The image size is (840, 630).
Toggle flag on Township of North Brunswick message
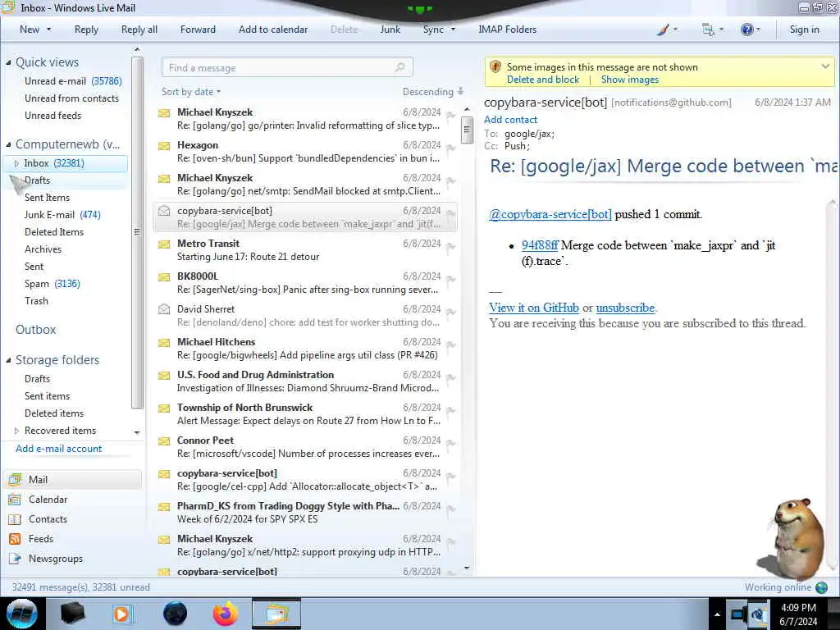(450, 411)
